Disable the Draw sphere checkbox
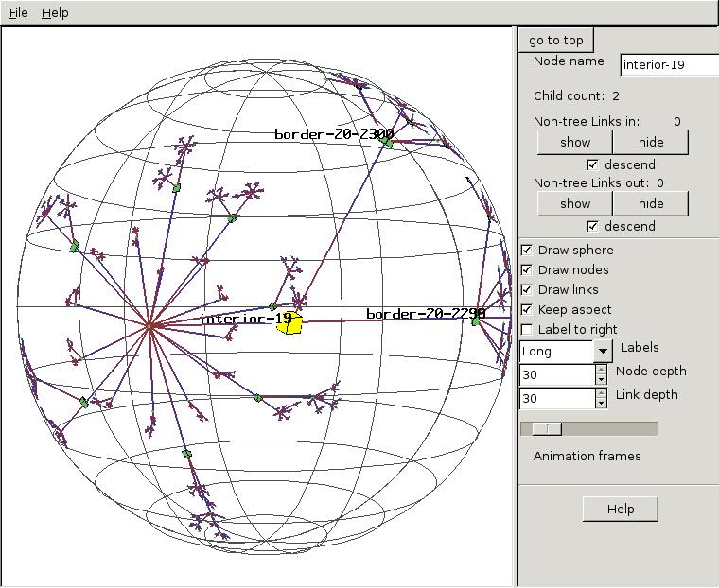 (527, 251)
